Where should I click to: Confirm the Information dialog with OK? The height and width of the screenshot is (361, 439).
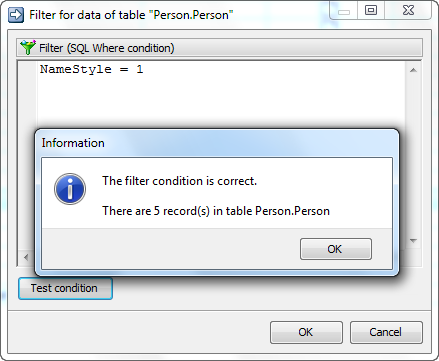[x=336, y=249]
